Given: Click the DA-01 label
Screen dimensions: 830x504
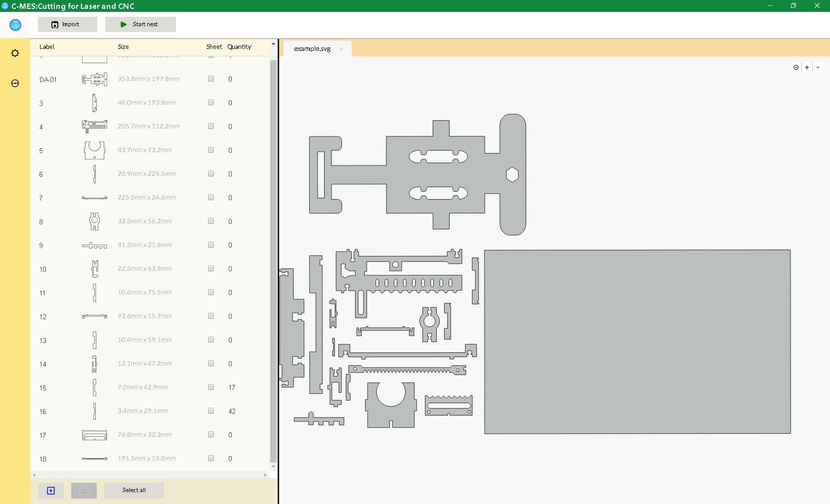Looking at the screenshot, I should [48, 80].
